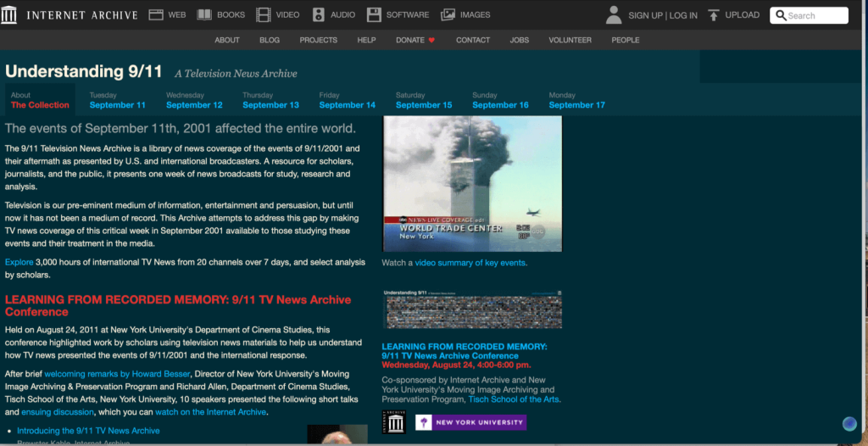
Task: Click the Tisch School of the Arts link
Action: (513, 399)
